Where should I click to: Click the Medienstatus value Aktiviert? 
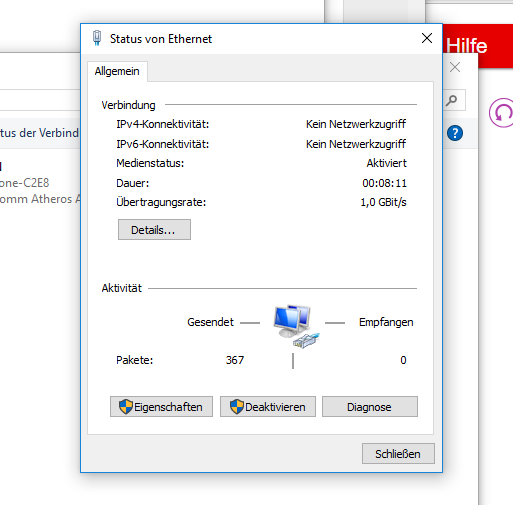(387, 163)
